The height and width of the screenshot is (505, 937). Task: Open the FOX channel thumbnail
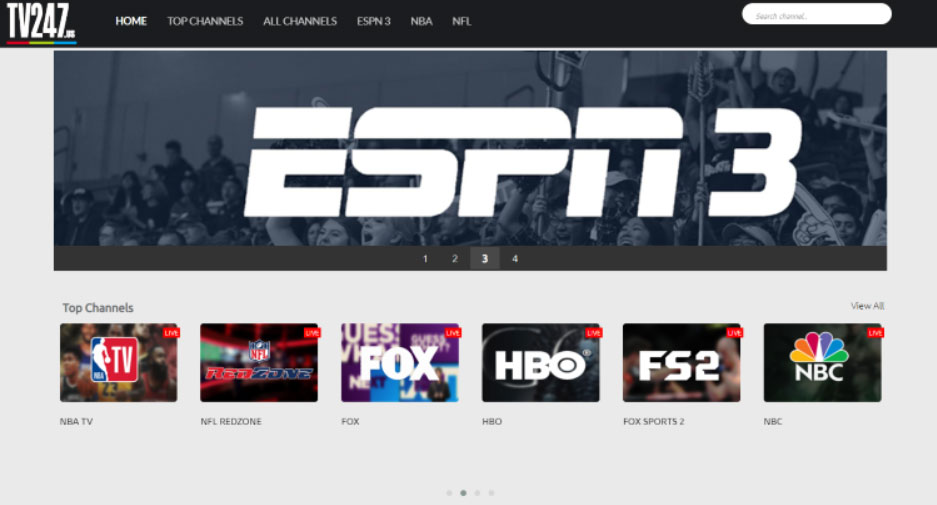(400, 363)
